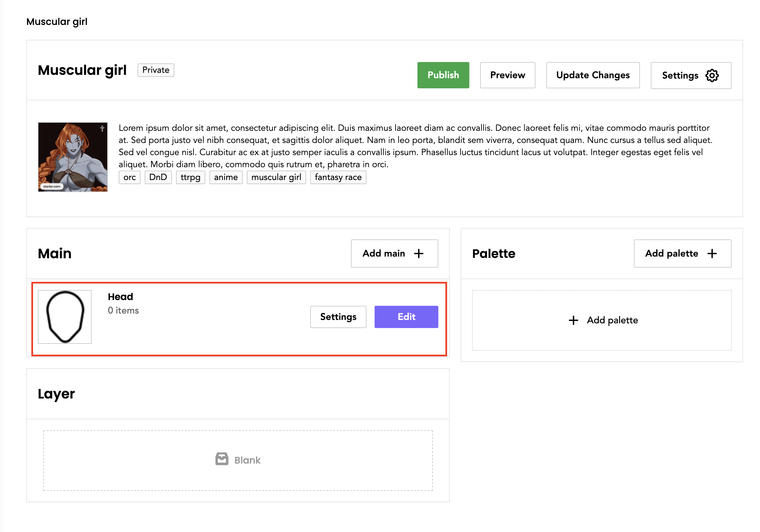The height and width of the screenshot is (532, 760).
Task: Click plus icon in dashed Add palette area
Action: pos(573,320)
